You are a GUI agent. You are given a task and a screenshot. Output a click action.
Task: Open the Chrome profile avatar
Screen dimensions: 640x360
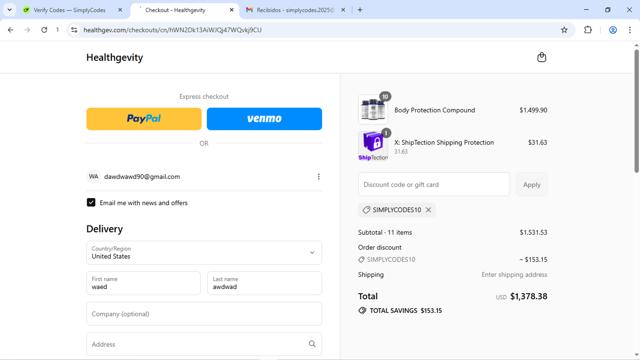[x=613, y=30]
